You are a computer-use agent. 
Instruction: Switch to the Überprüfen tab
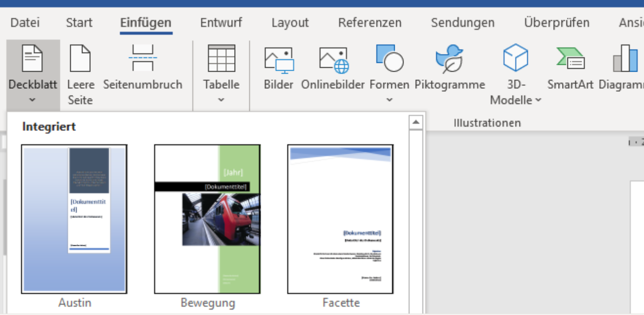tap(557, 23)
